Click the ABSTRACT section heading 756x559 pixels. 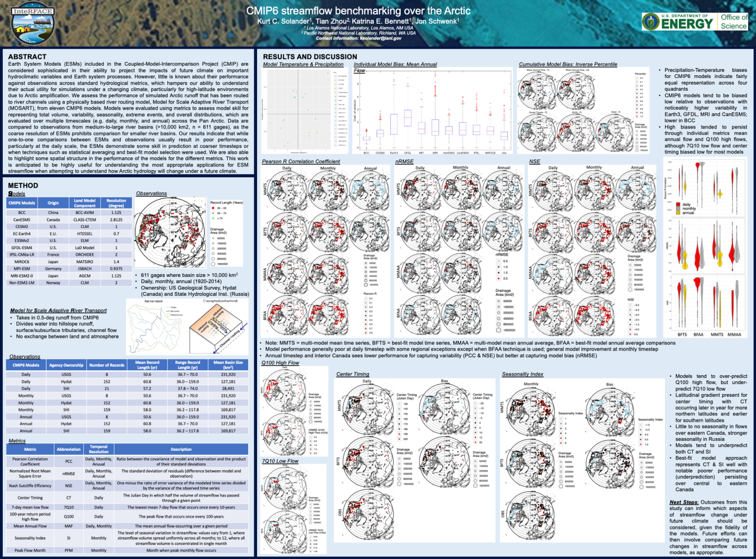click(x=27, y=57)
